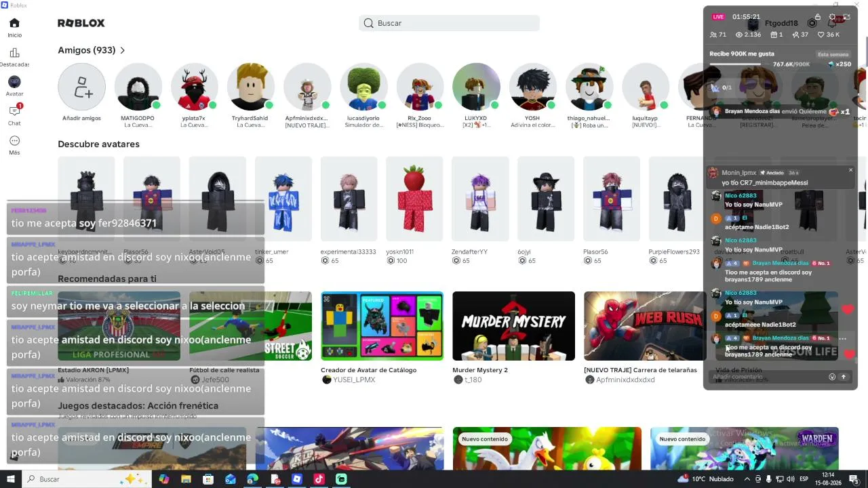The height and width of the screenshot is (488, 868).
Task: Open the taskbar clock and date
Action: pos(828,479)
